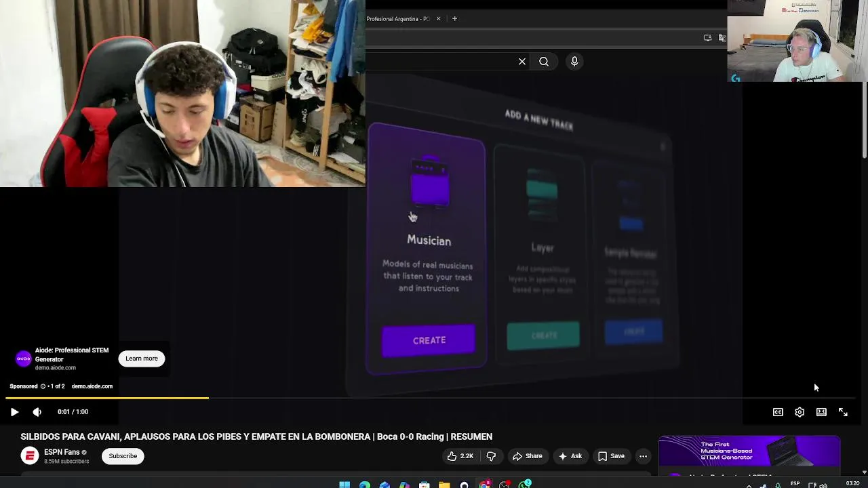Open Chrome from the taskbar

click(x=484, y=484)
